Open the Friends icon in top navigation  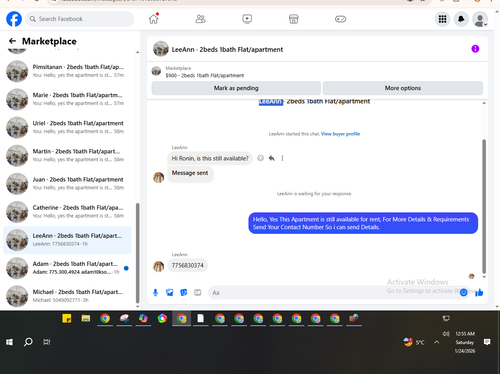pyautogui.click(x=200, y=19)
